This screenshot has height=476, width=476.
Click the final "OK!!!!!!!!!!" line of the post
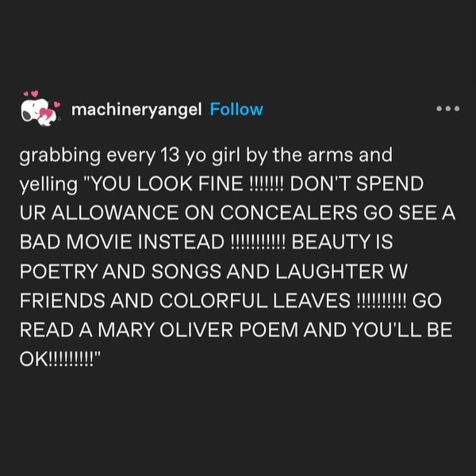[x=60, y=359]
